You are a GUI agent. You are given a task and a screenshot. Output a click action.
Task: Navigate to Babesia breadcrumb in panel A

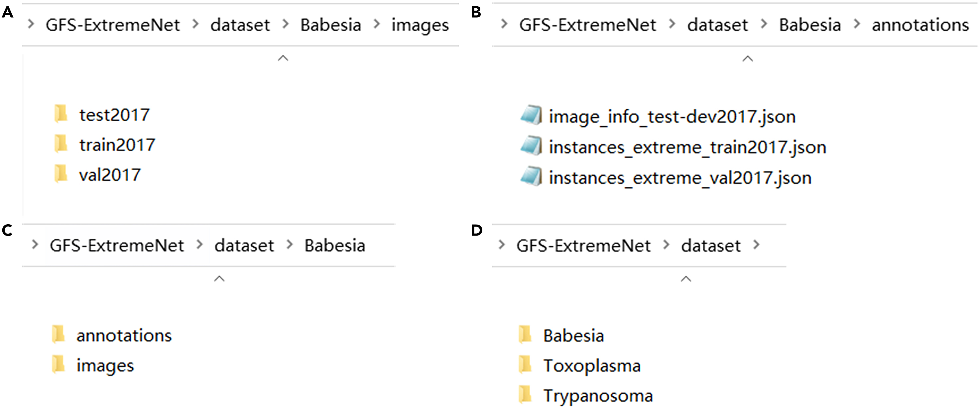click(x=330, y=25)
